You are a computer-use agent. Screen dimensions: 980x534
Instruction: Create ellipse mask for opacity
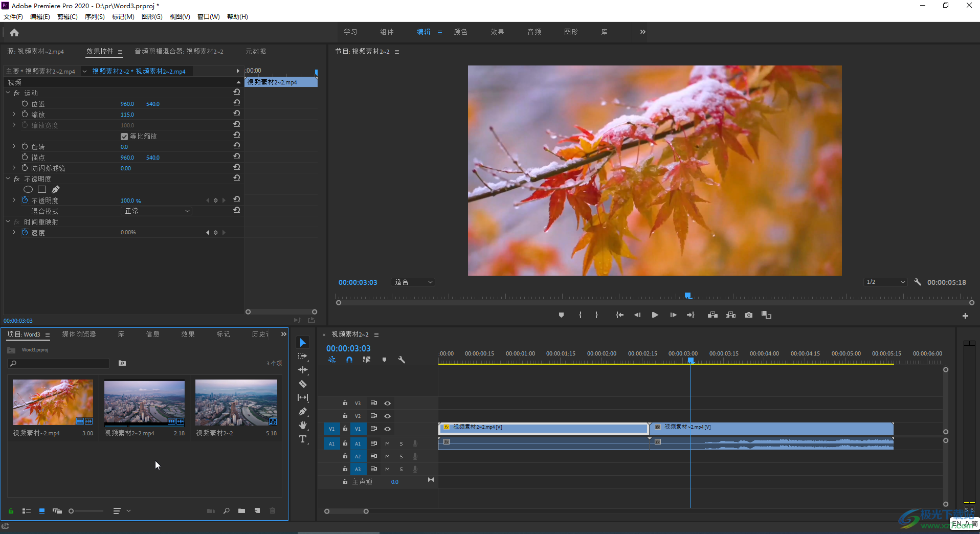point(28,189)
